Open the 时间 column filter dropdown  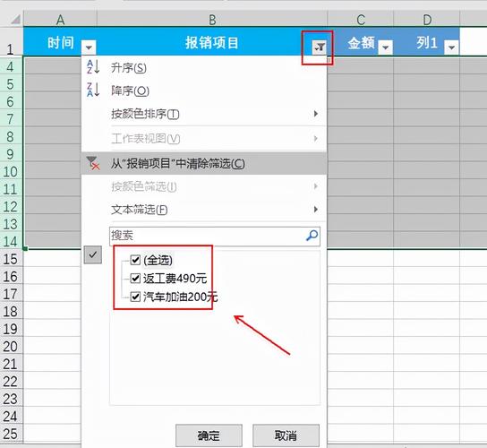89,47
